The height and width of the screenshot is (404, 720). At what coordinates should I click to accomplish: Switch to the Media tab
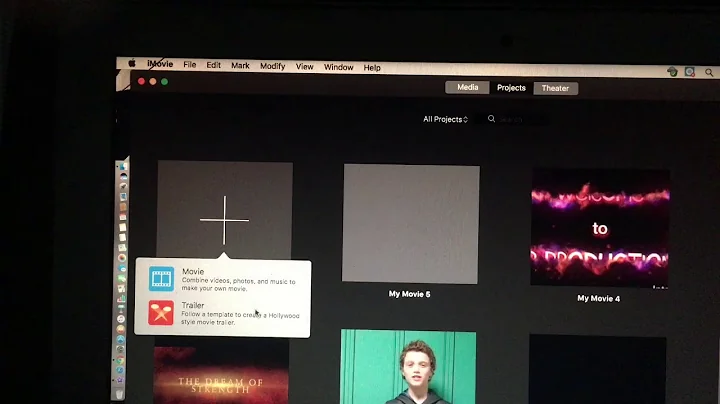pos(467,87)
